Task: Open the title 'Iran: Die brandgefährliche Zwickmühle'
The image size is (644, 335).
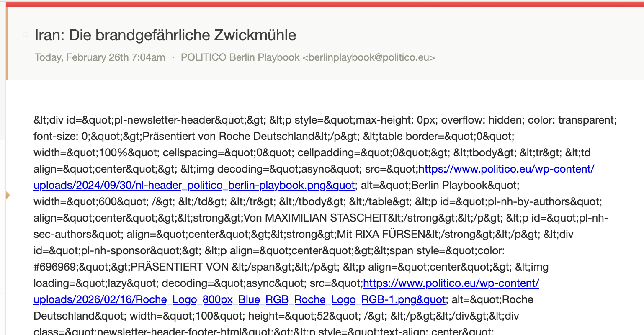Action: [x=165, y=35]
